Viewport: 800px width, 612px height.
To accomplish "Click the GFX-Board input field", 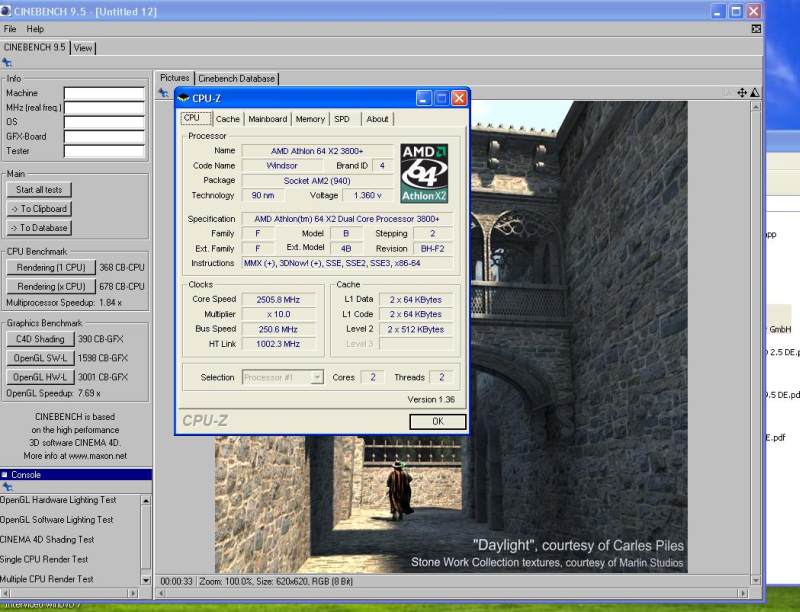I will (x=104, y=137).
